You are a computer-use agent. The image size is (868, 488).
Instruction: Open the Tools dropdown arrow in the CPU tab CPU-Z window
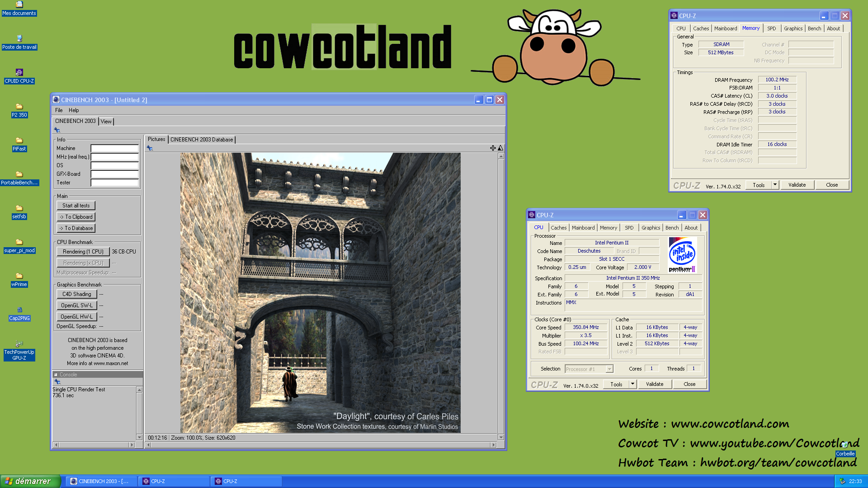(x=632, y=384)
